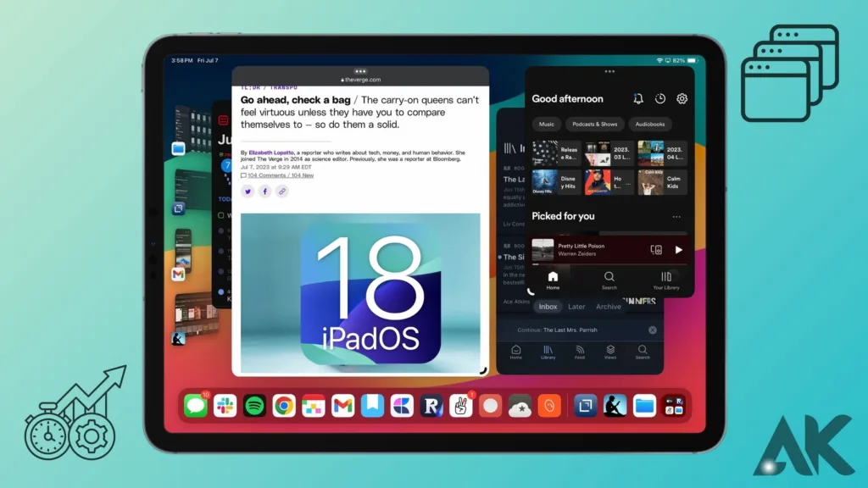Open the orange timer app in dock
Viewport: 868px width, 488px height.
click(x=549, y=406)
